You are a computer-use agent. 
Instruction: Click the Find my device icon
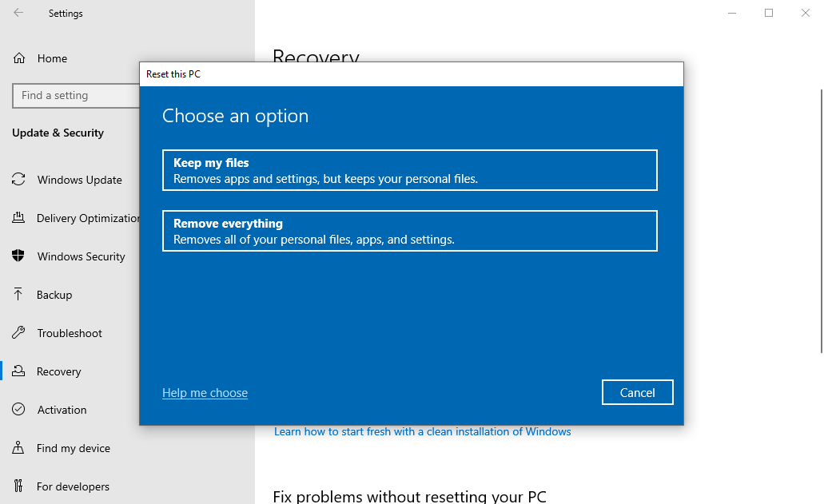(x=18, y=448)
